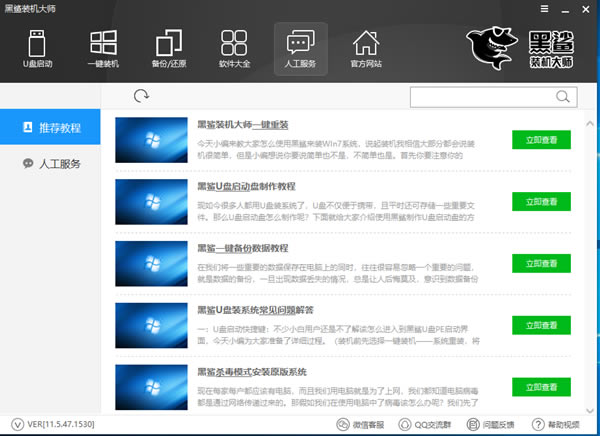The height and width of the screenshot is (436, 600).
Task: Select the 人工服务 toolbar icon
Action: point(301,49)
